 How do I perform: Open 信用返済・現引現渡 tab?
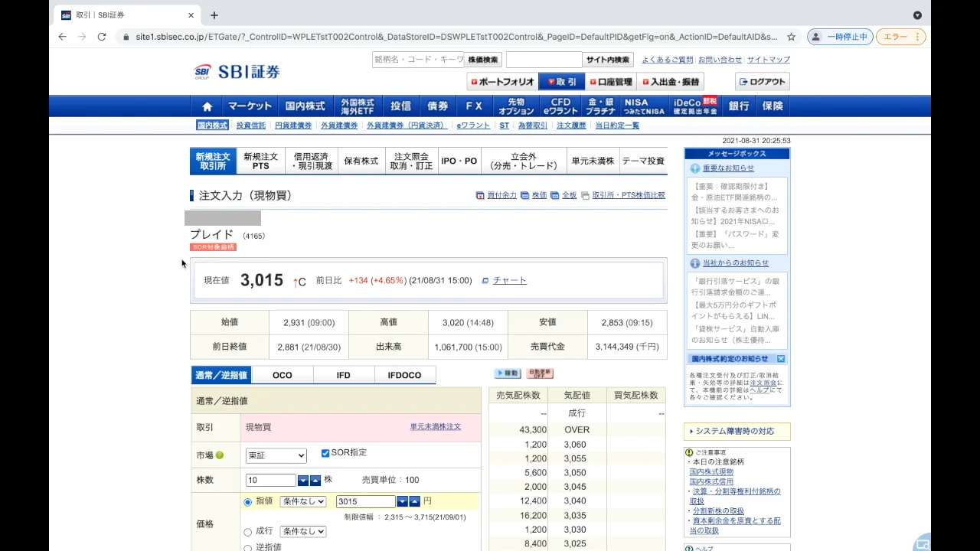click(312, 161)
